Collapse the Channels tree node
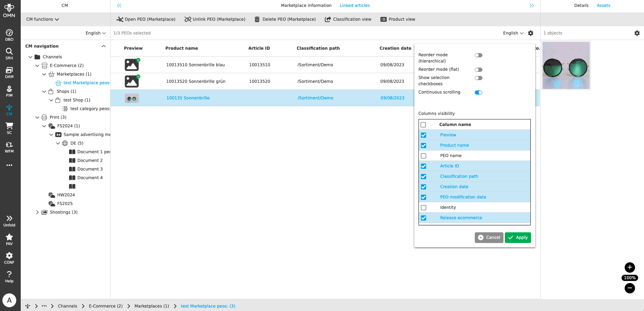644x311 pixels. pyautogui.click(x=30, y=57)
